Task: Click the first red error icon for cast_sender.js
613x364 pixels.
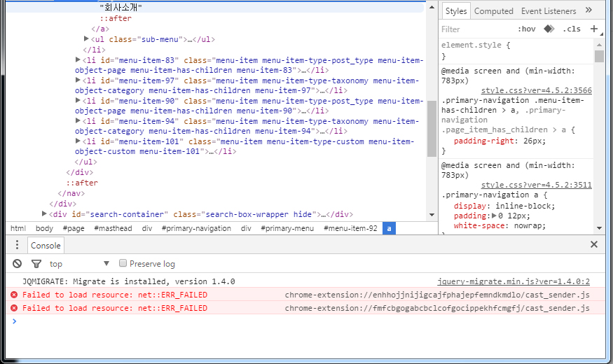Action: pyautogui.click(x=14, y=295)
